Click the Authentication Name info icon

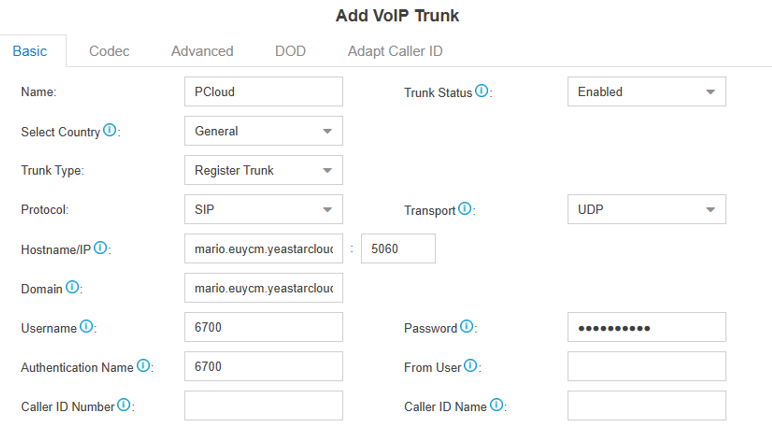143,366
